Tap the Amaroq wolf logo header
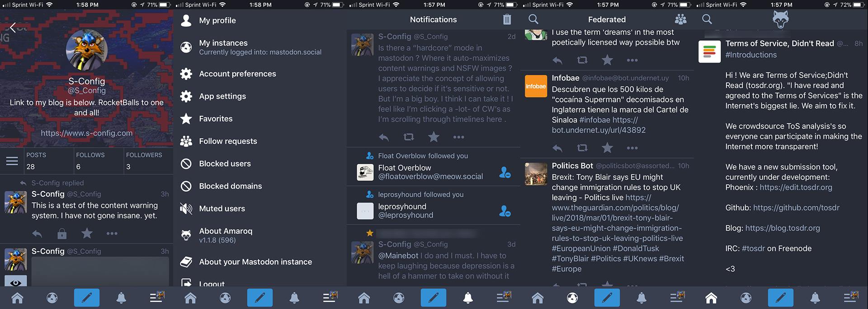This screenshot has height=309, width=868. point(780,19)
